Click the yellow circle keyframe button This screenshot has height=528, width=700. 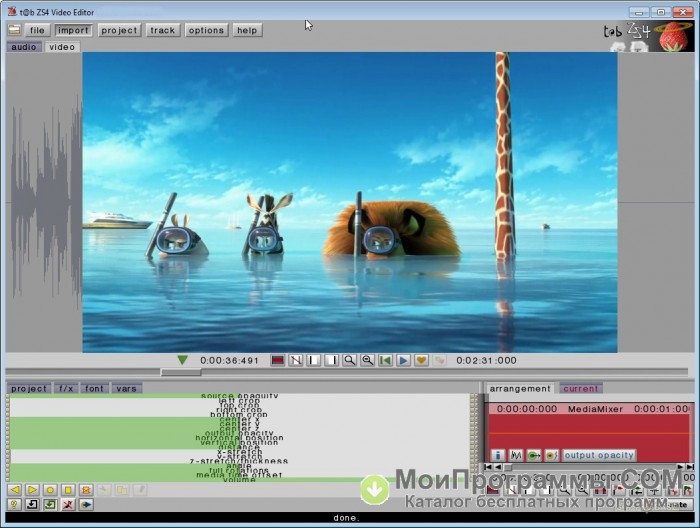50,490
